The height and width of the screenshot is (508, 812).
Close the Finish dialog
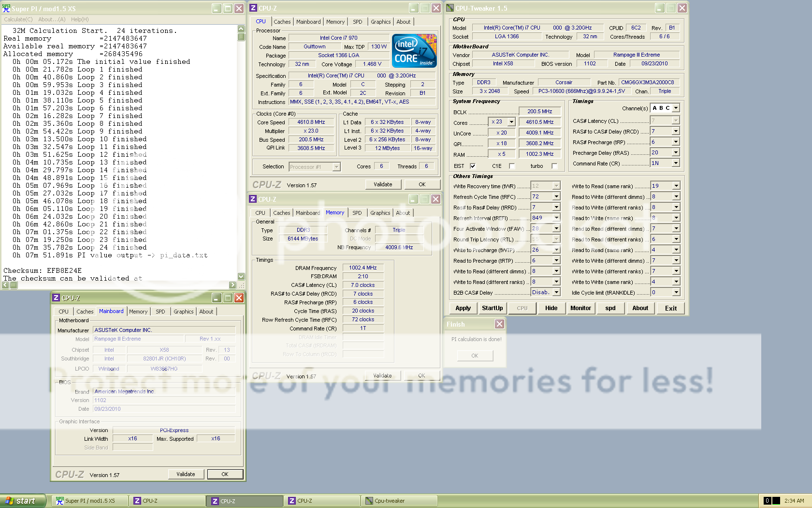(x=499, y=324)
